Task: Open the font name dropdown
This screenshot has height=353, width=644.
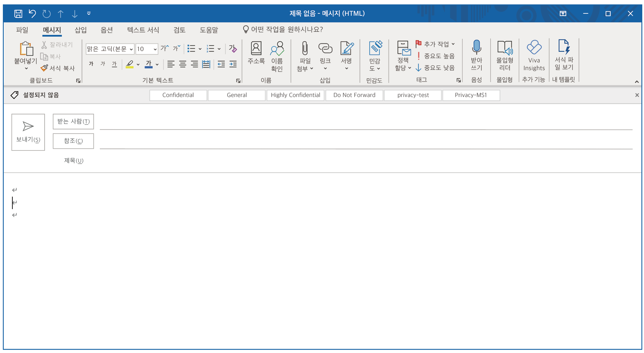Action: tap(131, 49)
